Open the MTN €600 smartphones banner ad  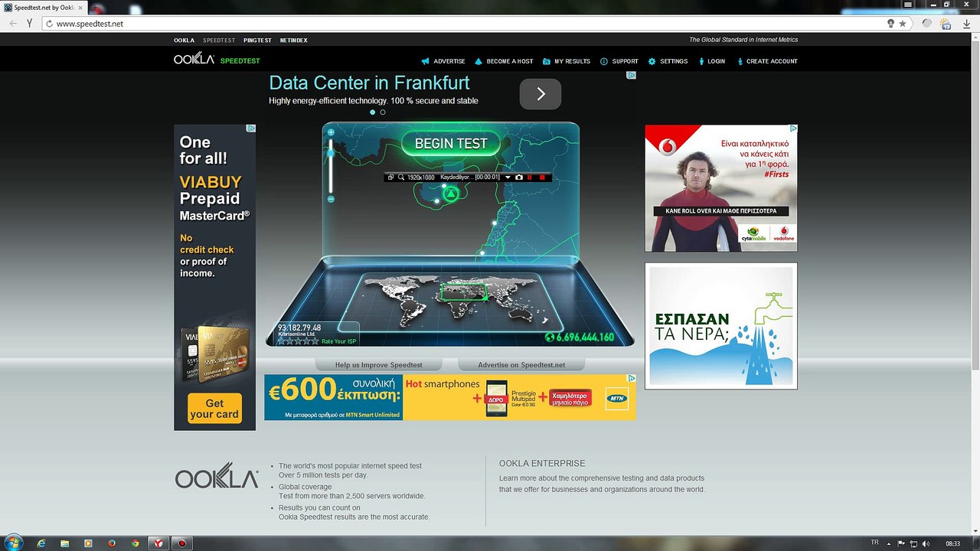pyautogui.click(x=450, y=397)
